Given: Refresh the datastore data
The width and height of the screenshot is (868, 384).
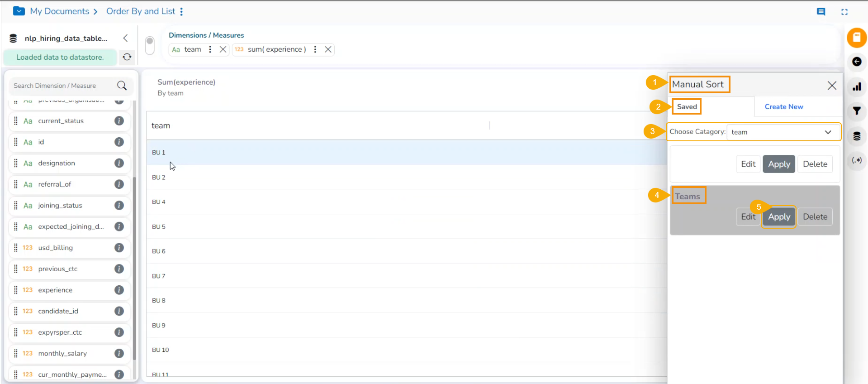Looking at the screenshot, I should pos(127,57).
